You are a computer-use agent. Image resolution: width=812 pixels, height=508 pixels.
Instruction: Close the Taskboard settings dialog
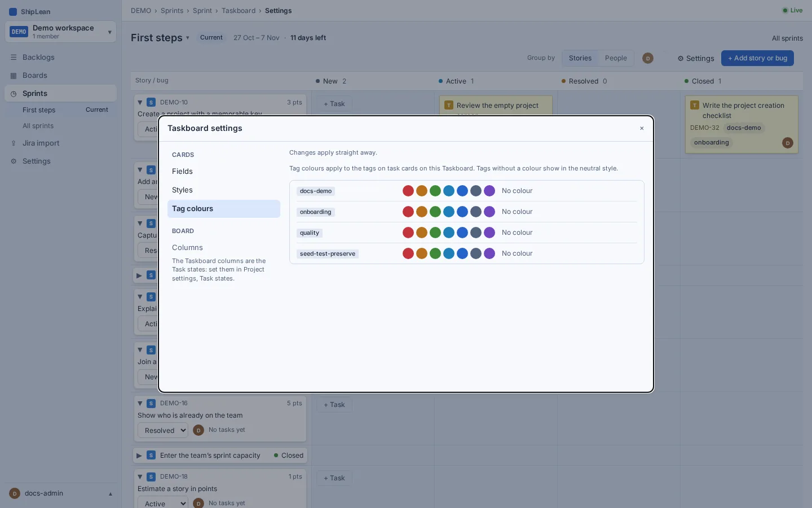coord(642,128)
